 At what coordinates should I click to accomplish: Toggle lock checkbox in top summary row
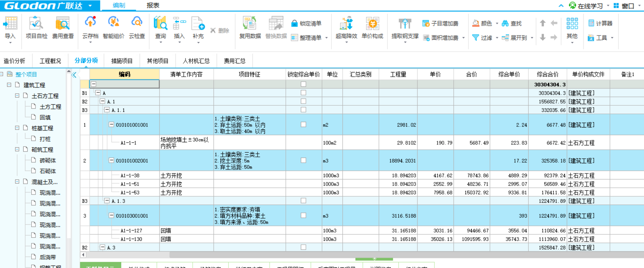click(x=303, y=84)
